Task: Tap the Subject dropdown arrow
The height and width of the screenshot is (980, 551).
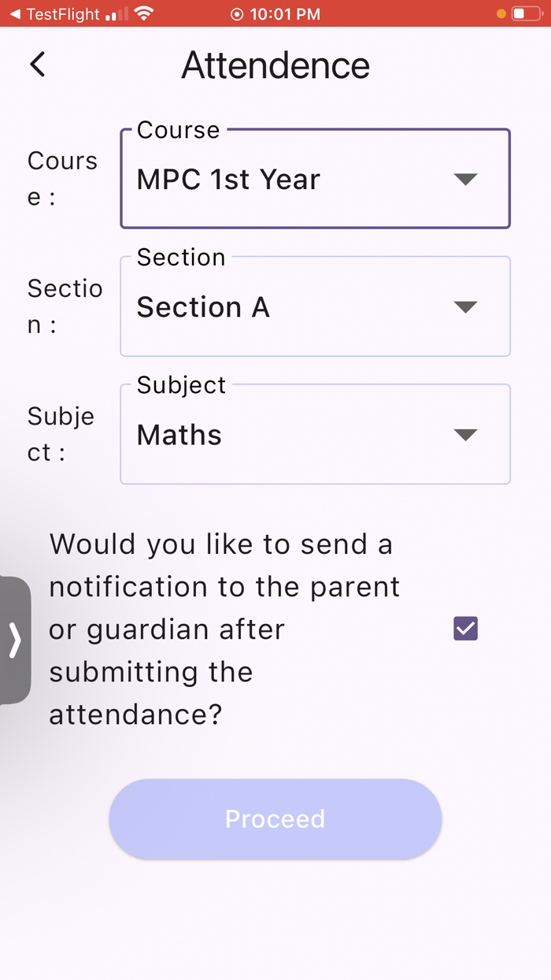Action: [465, 434]
